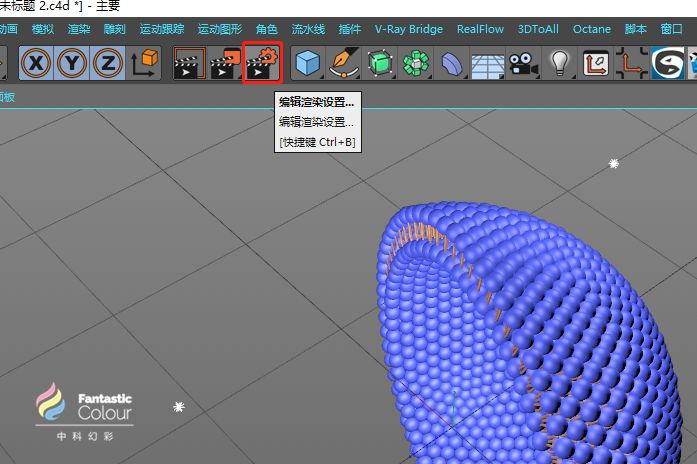Viewport: 697px width, 464px height.
Task: Open the Octane menu
Action: click(x=591, y=29)
